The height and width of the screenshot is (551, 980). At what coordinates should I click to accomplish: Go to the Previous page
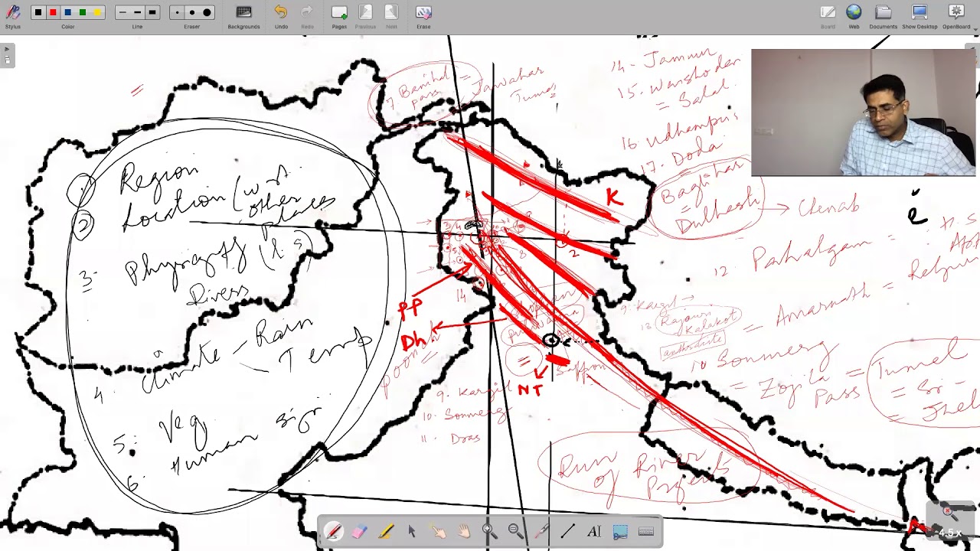tap(365, 15)
